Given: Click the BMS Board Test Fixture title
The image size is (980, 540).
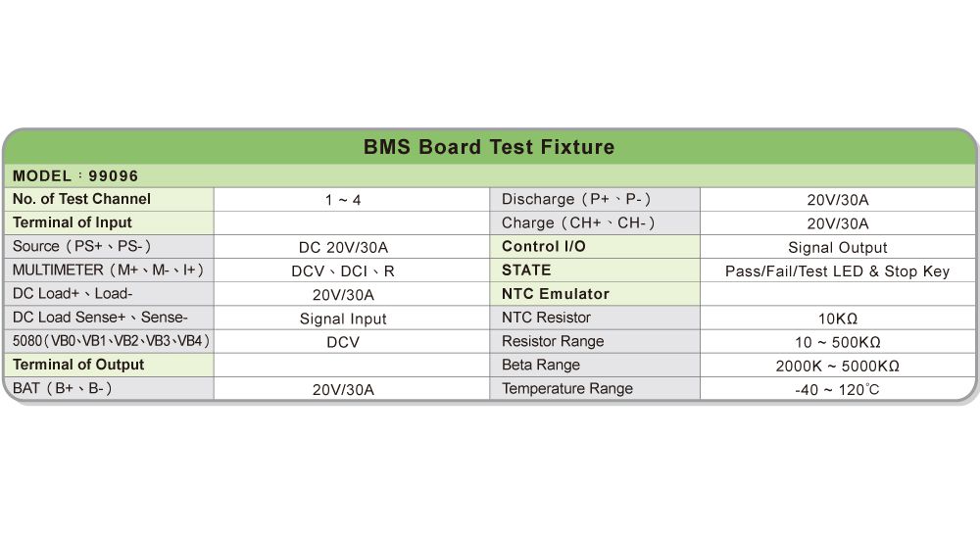Looking at the screenshot, I should click(489, 147).
